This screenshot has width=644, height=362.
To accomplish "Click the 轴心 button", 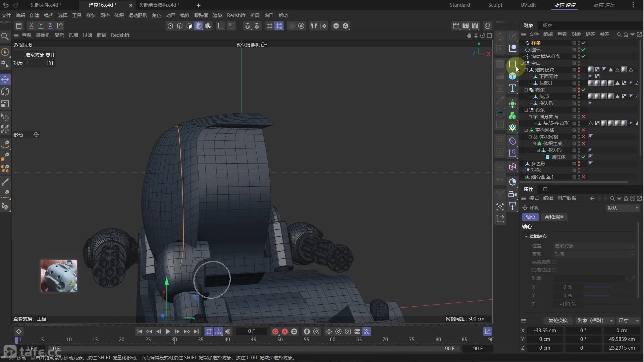I will coord(530,217).
